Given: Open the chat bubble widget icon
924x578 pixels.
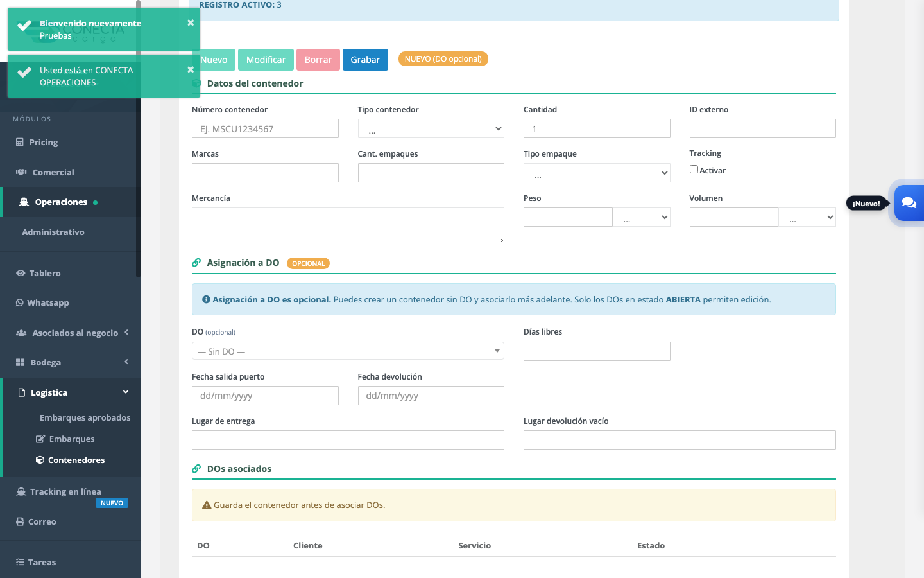Looking at the screenshot, I should click(x=909, y=203).
